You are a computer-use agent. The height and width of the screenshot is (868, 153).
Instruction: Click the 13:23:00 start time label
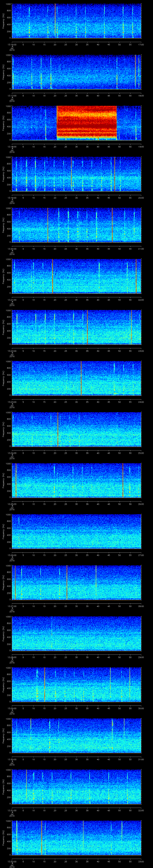point(12,402)
